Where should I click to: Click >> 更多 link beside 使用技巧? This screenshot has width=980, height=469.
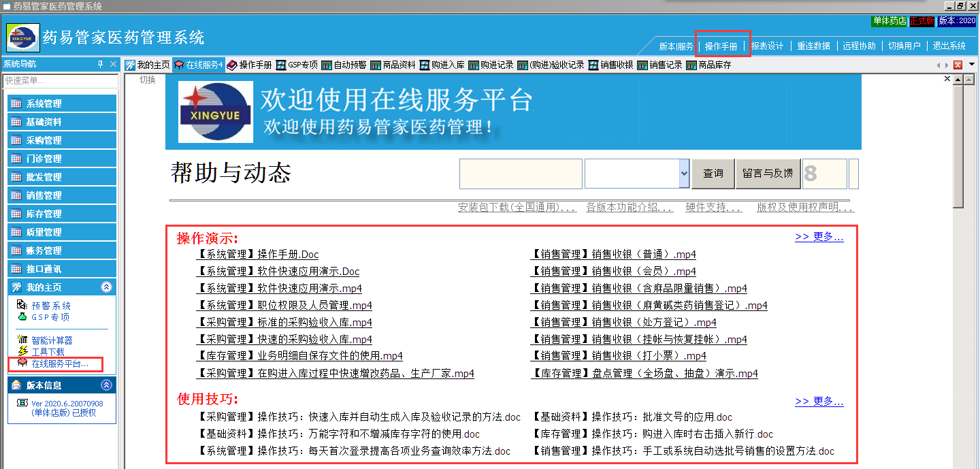tap(819, 402)
